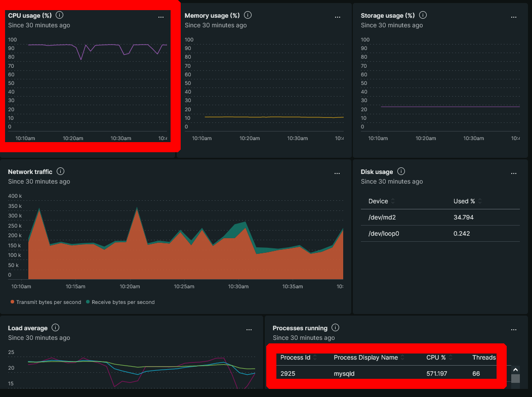Click the 0.242 used percent value
The height and width of the screenshot is (397, 532).
[x=462, y=234]
